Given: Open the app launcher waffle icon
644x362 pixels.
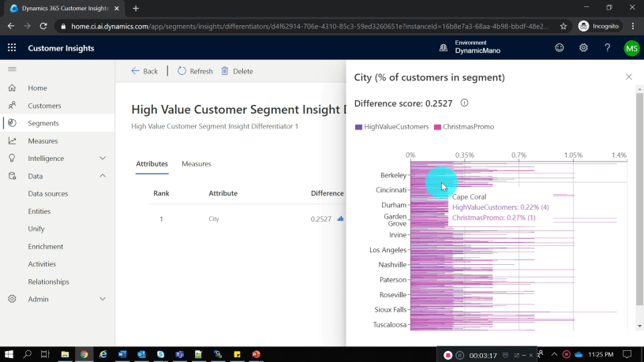Looking at the screenshot, I should [12, 48].
